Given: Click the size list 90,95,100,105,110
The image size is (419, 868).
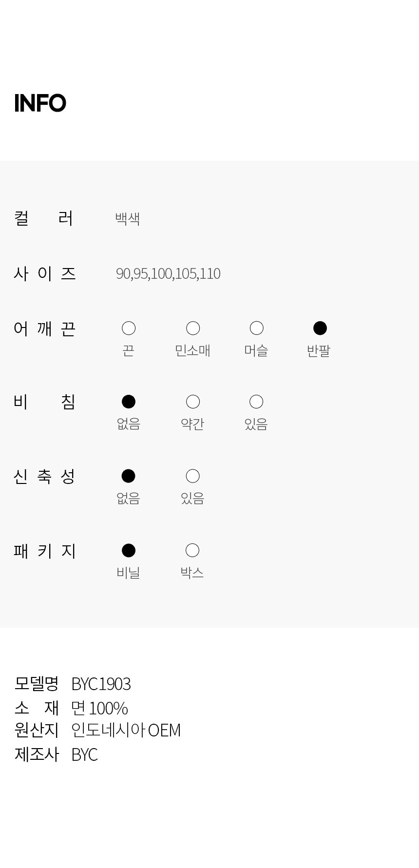Looking at the screenshot, I should point(168,273).
